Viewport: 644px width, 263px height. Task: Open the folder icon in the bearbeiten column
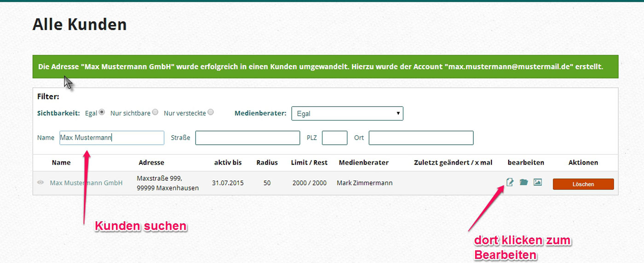point(523,183)
